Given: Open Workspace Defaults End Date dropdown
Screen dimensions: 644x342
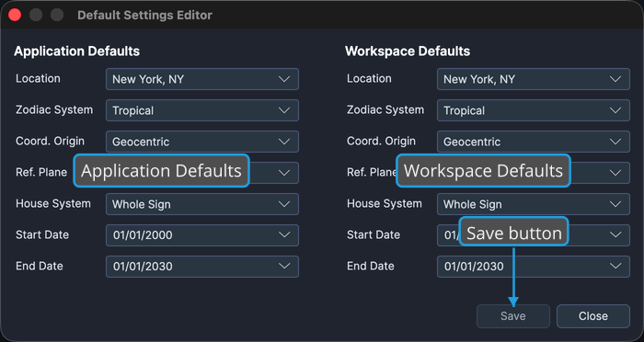Looking at the screenshot, I should 533,267.
